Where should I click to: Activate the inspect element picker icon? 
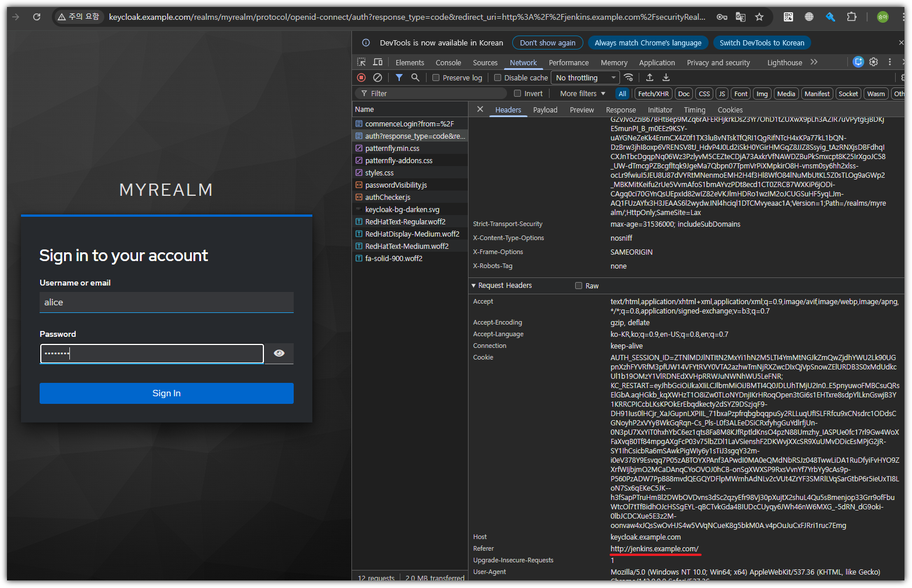coord(361,62)
